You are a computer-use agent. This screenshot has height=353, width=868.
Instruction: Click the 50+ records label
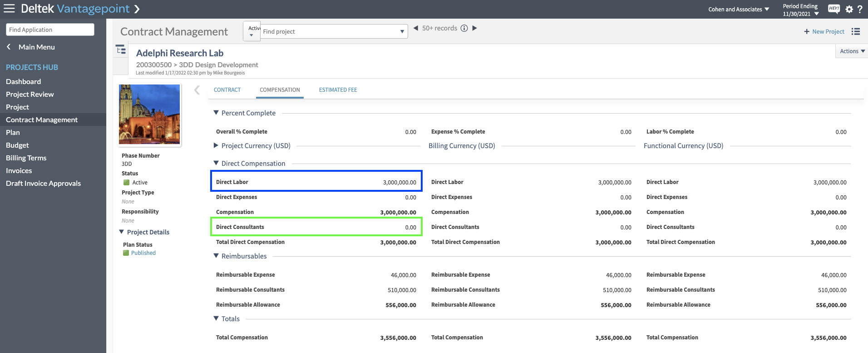[439, 28]
